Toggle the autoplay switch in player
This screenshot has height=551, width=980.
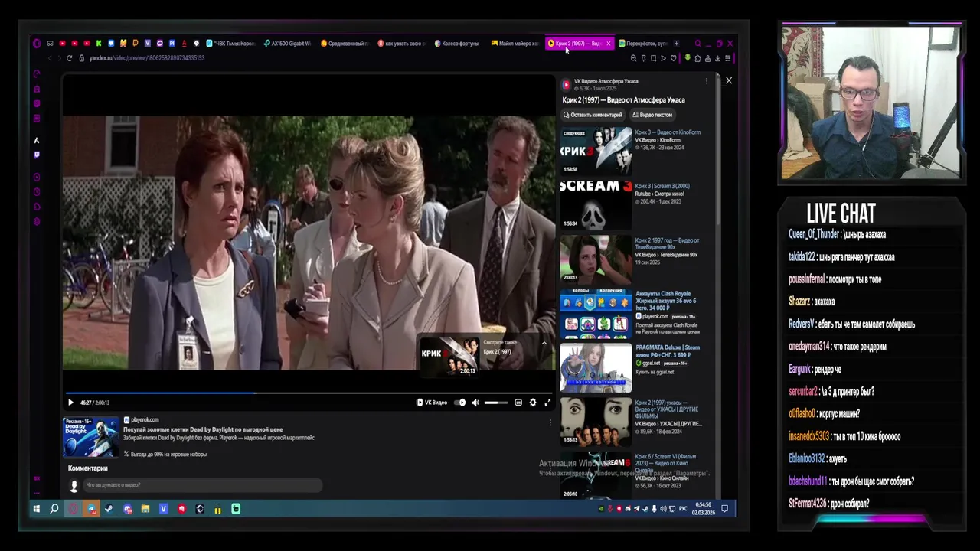point(460,403)
